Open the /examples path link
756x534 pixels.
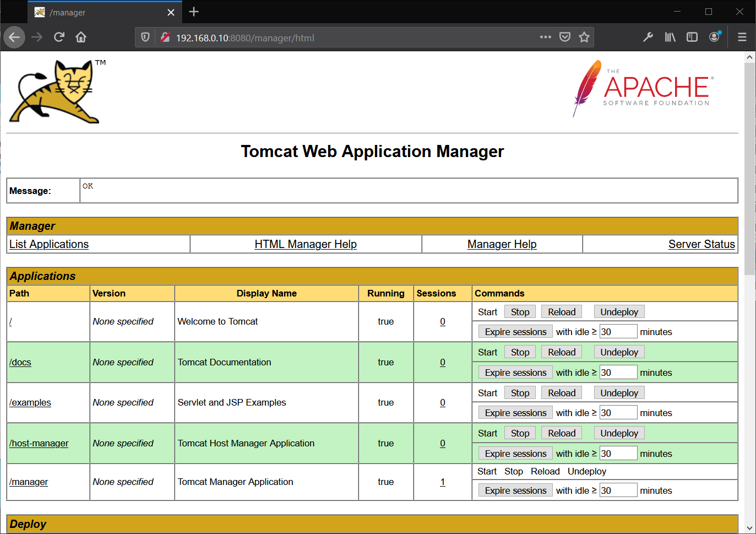coord(30,402)
